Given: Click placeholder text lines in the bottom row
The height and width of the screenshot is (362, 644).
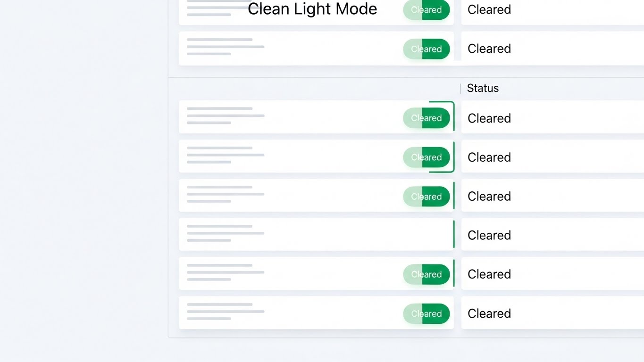Looking at the screenshot, I should pyautogui.click(x=226, y=312).
